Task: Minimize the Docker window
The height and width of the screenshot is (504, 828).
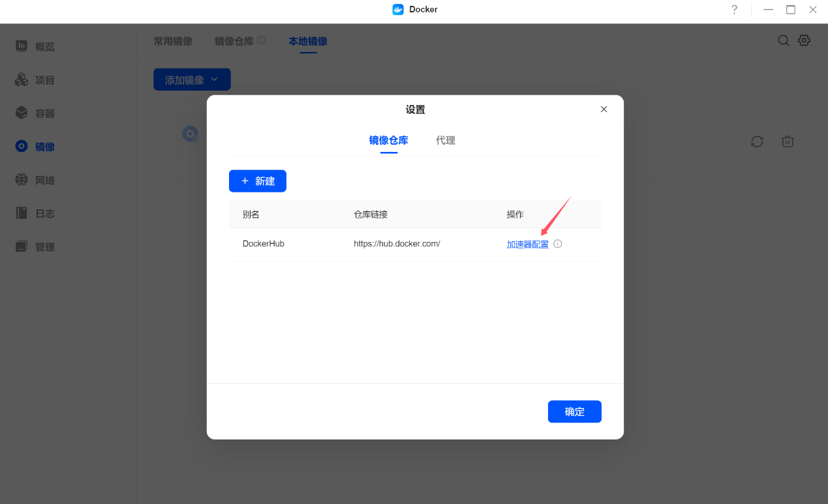Action: coord(769,10)
